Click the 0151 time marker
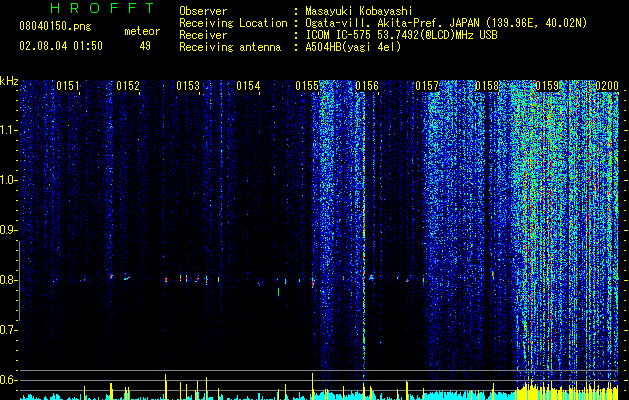629x400 pixels. point(68,86)
